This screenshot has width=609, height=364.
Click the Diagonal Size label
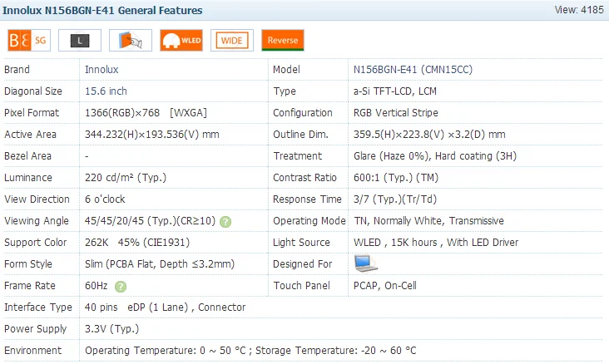coord(33,91)
